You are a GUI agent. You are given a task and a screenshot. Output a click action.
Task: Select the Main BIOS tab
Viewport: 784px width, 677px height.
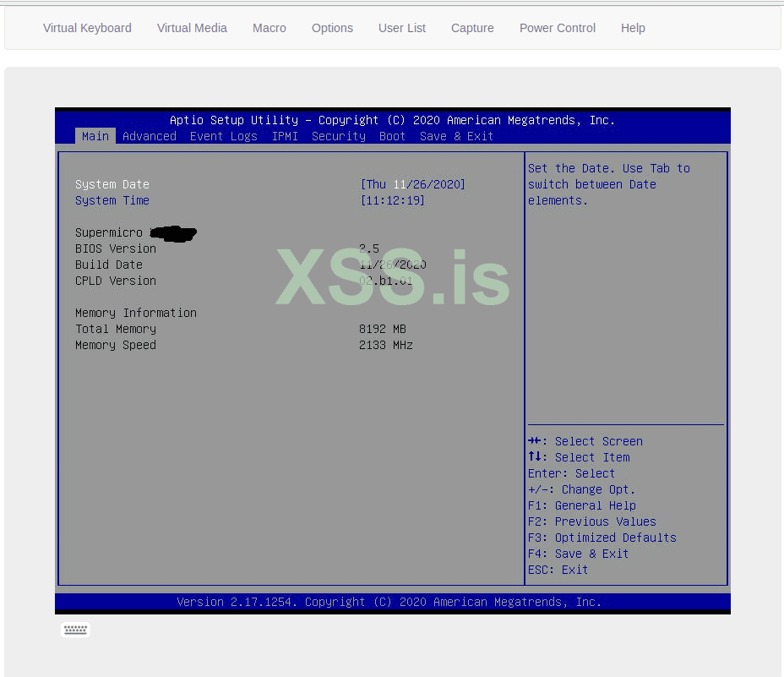coord(95,136)
